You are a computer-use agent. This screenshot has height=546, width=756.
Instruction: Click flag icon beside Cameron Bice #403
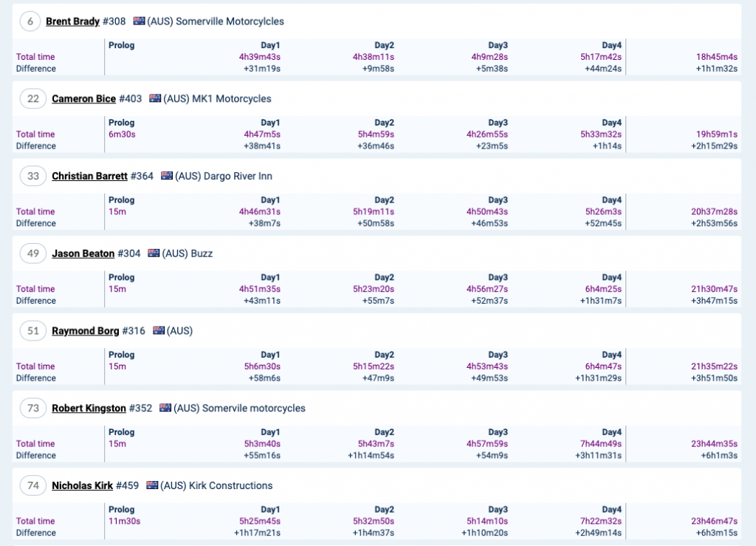coord(155,99)
